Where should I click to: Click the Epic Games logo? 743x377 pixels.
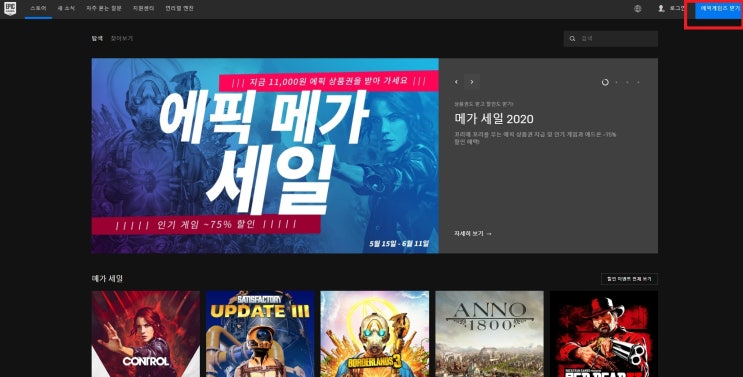coord(10,9)
